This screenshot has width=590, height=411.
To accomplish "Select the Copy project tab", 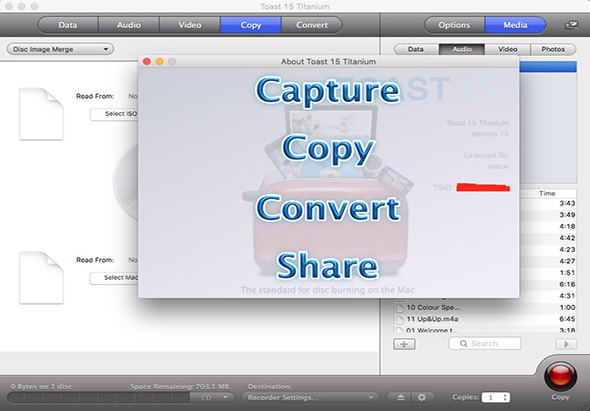I will [x=251, y=25].
